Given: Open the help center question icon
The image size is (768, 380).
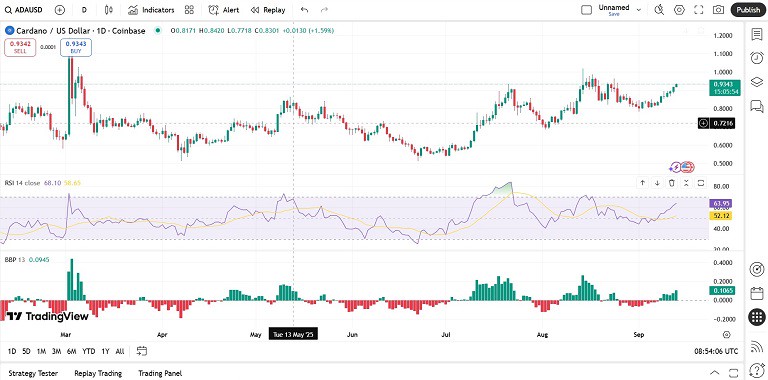Looking at the screenshot, I should tap(757, 370).
